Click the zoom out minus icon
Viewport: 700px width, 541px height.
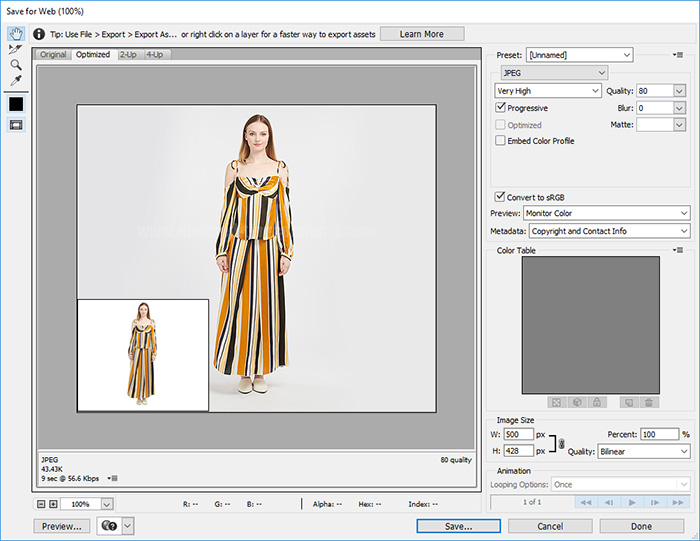(41, 504)
